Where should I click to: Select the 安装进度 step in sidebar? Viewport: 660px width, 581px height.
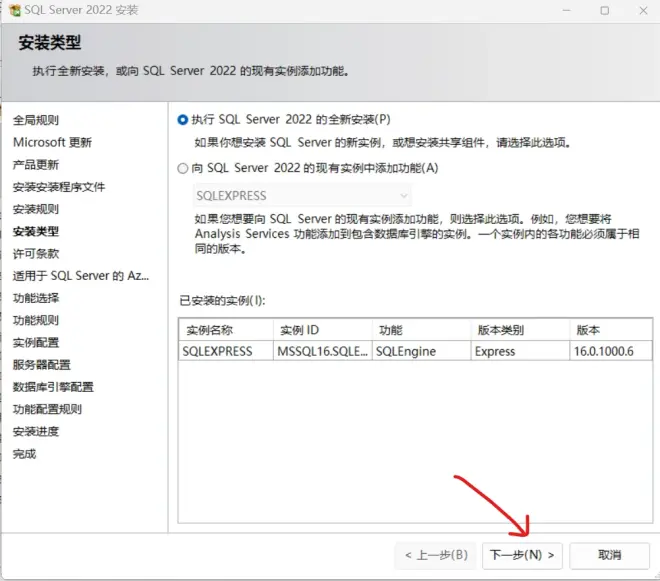[x=36, y=432]
